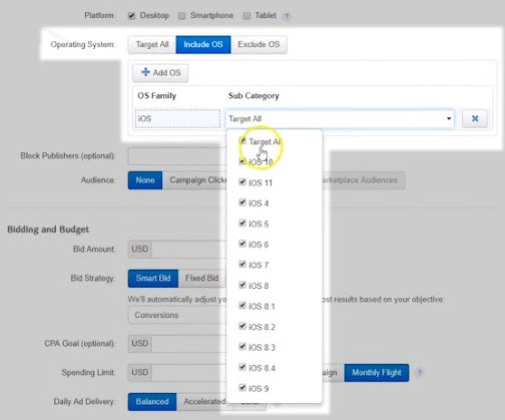Enable the Smartphone platform checkbox
The height and width of the screenshot is (420, 505).
point(182,16)
